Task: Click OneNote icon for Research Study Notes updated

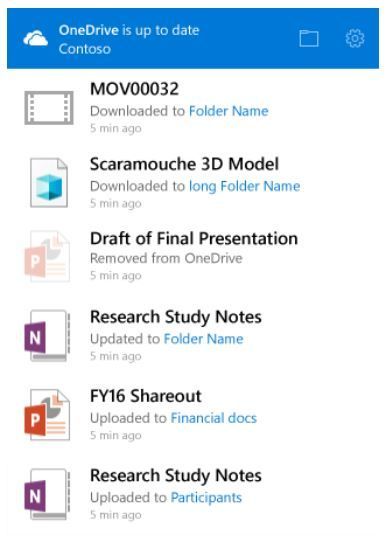Action: tap(47, 336)
